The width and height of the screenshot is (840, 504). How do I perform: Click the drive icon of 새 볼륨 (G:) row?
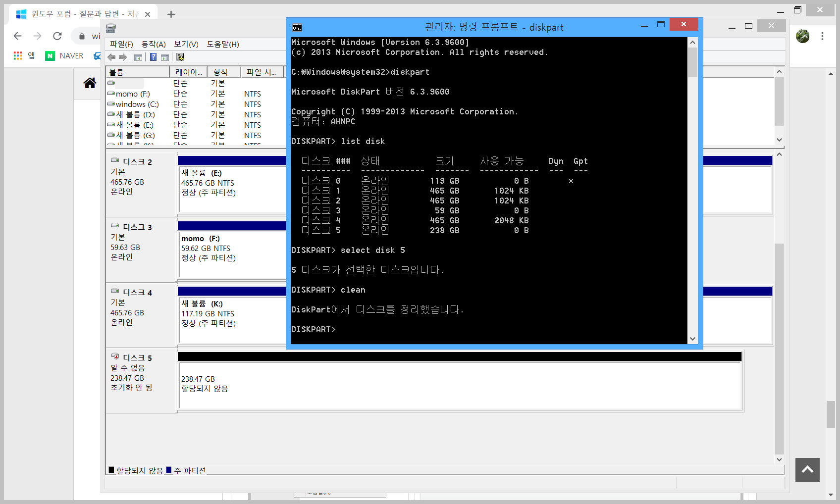tap(111, 135)
